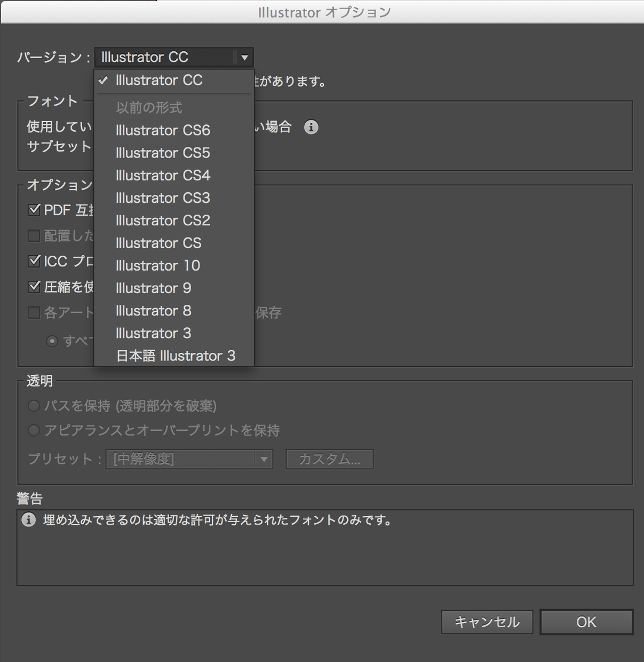Select パスを保持 radio button
Image resolution: width=644 pixels, height=662 pixels.
click(x=34, y=406)
